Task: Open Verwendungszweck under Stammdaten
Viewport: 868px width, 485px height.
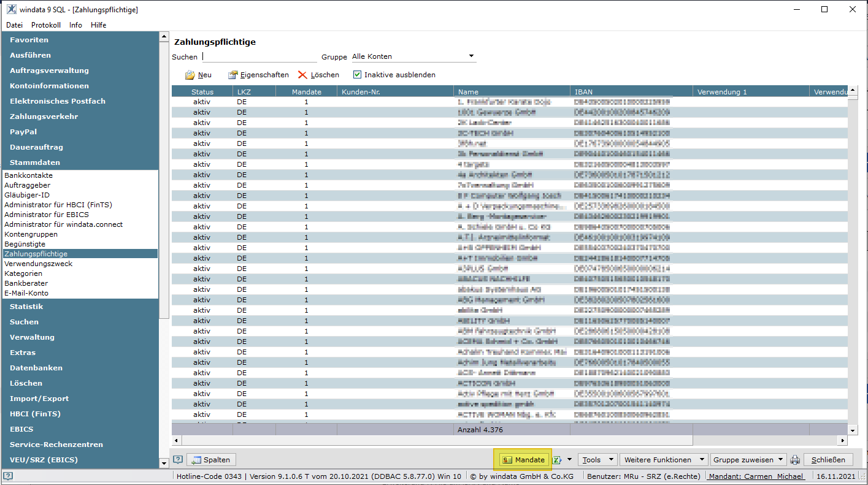Action: 38,264
